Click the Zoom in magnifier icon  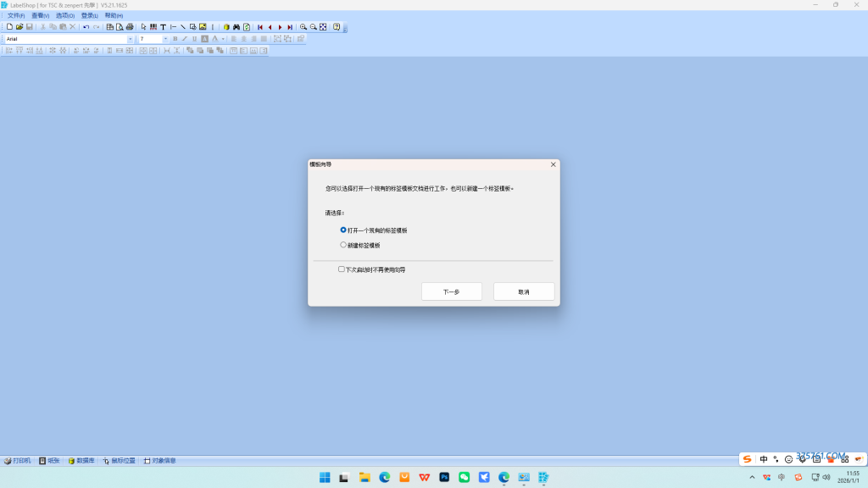[x=303, y=27]
